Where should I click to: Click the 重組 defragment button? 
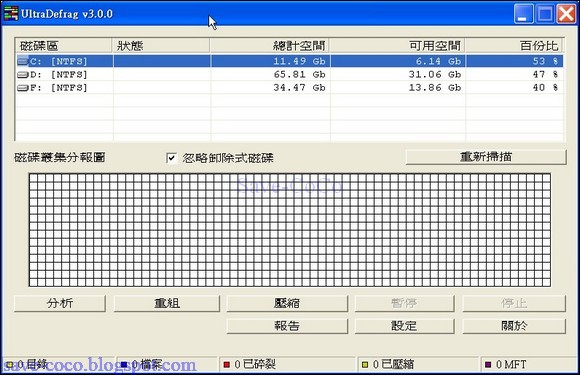pos(166,303)
